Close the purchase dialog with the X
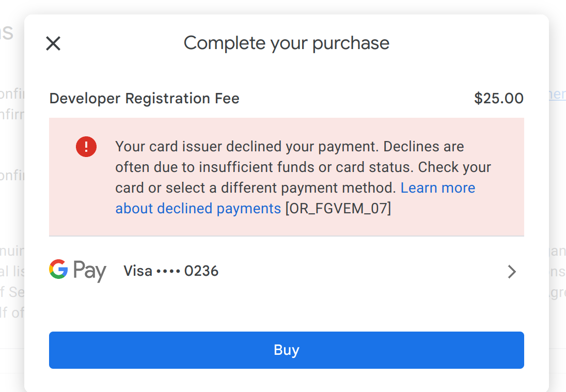This screenshot has width=566, height=392. pos(53,43)
